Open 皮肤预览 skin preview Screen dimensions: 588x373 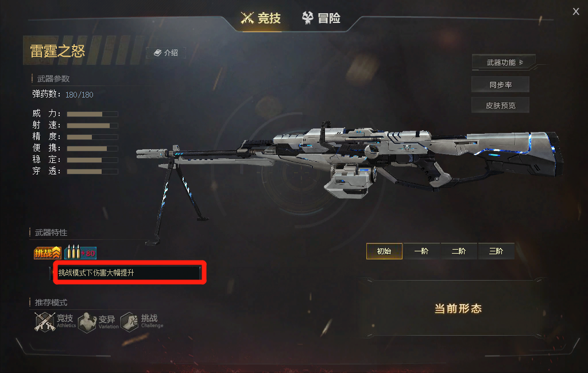(x=500, y=106)
